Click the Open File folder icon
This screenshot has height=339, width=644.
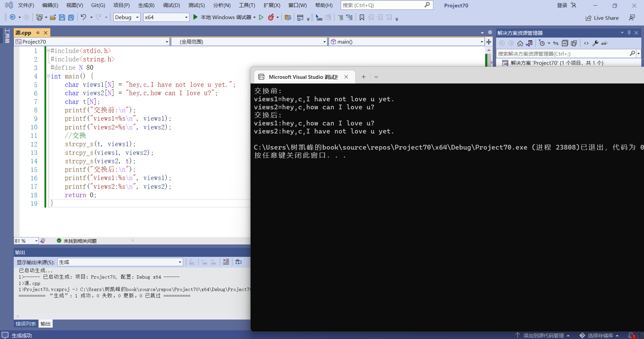pos(53,17)
